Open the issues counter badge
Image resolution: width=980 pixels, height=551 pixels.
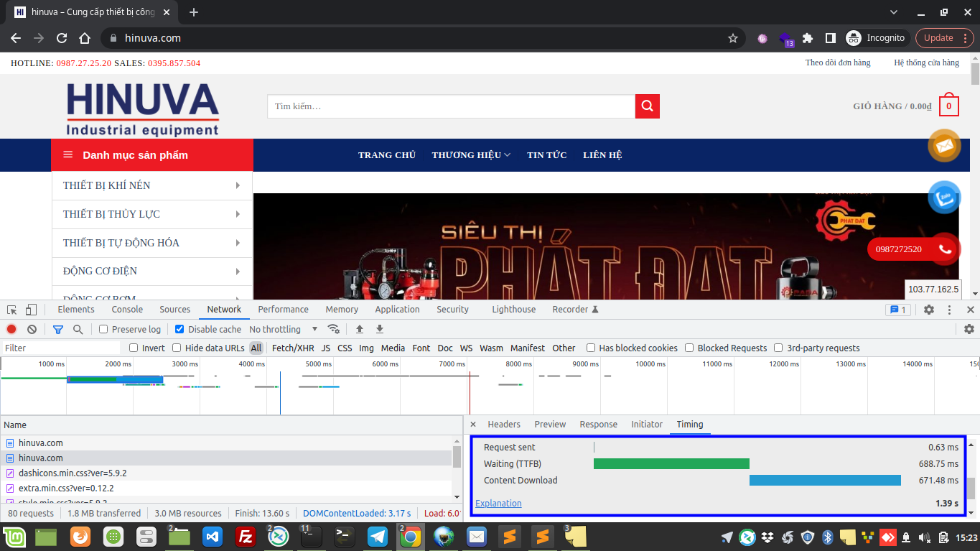(x=898, y=310)
